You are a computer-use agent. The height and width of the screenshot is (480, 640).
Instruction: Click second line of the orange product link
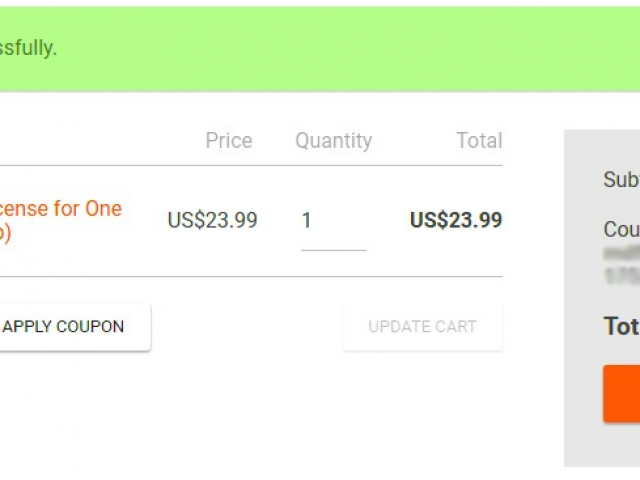(x=5, y=233)
